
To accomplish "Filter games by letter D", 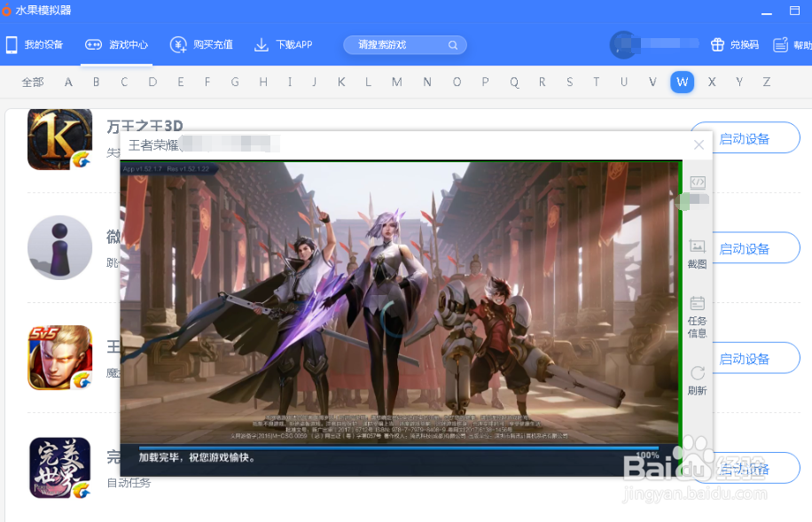I will click(x=152, y=82).
